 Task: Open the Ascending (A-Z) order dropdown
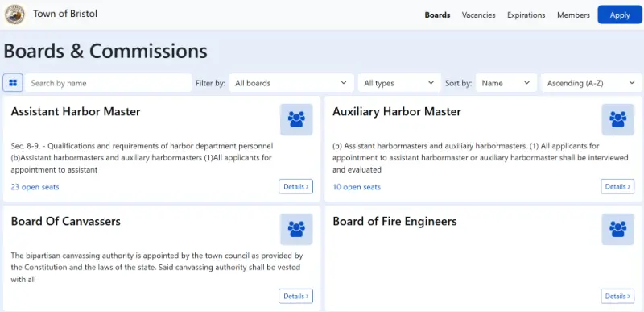(591, 83)
